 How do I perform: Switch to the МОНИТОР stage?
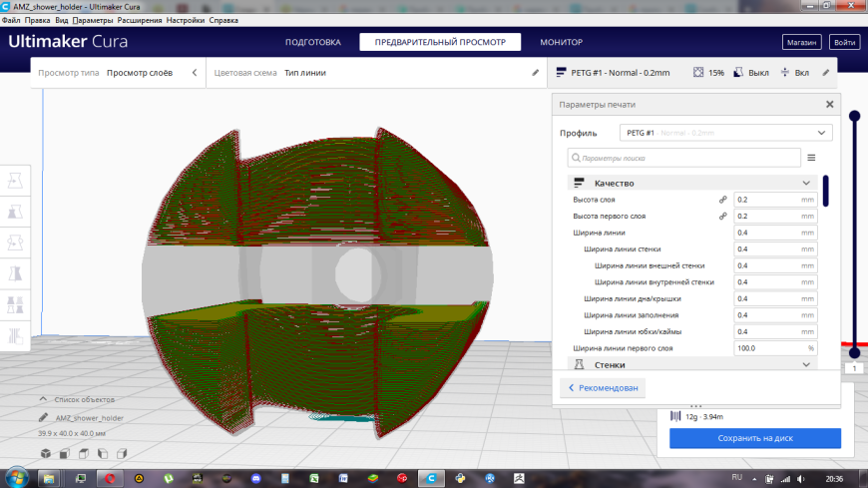click(562, 42)
